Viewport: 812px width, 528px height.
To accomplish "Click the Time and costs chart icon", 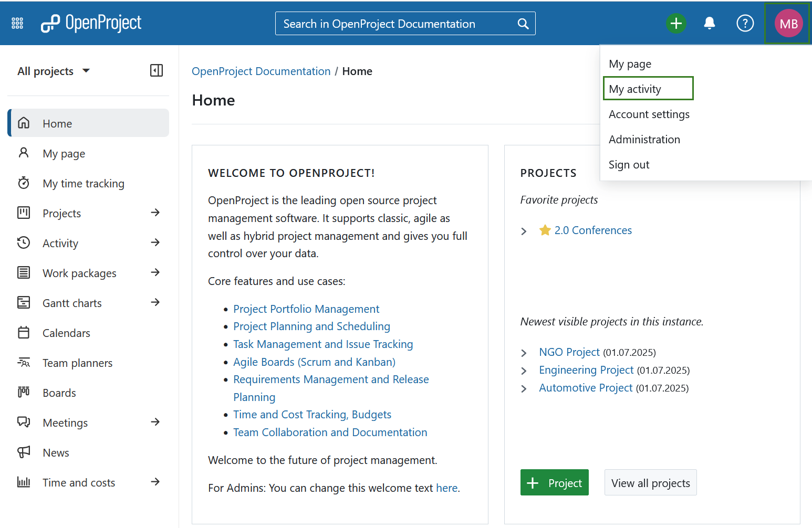I will 24,482.
